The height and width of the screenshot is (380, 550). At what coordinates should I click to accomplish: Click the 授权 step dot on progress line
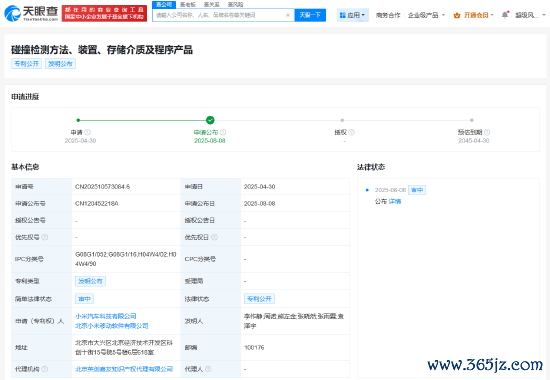(342, 120)
